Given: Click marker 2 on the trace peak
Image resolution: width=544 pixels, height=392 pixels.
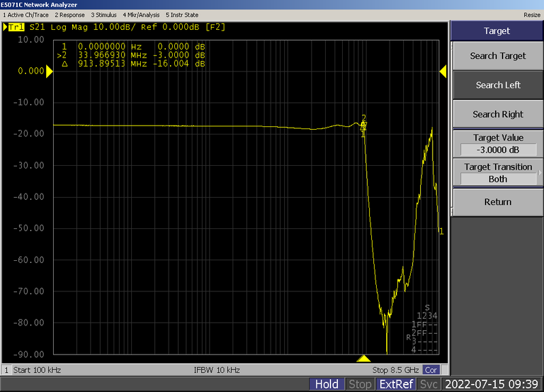Looking at the screenshot, I should coord(364,118).
